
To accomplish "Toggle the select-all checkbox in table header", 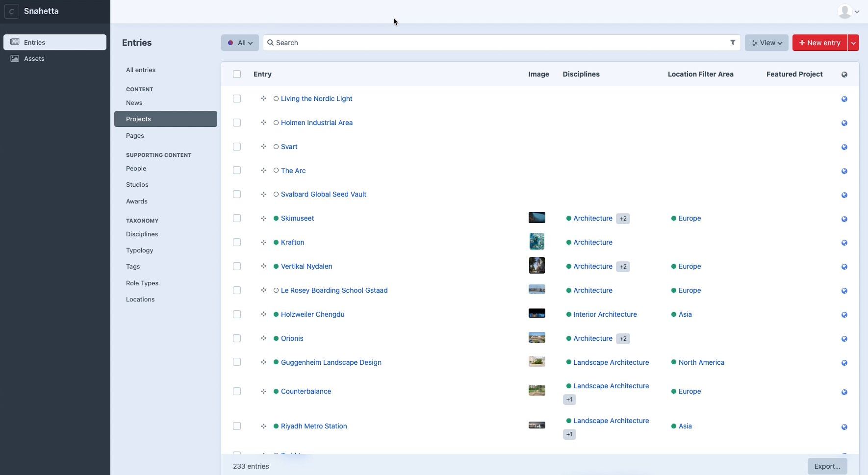I will (237, 74).
